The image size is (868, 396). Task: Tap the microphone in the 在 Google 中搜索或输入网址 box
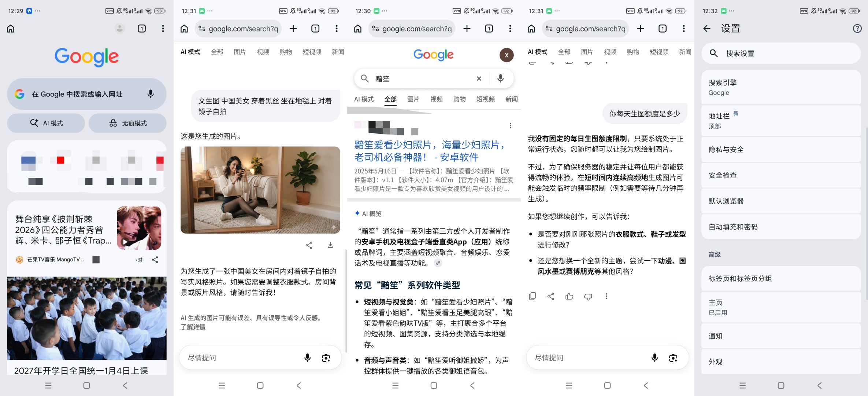point(151,94)
